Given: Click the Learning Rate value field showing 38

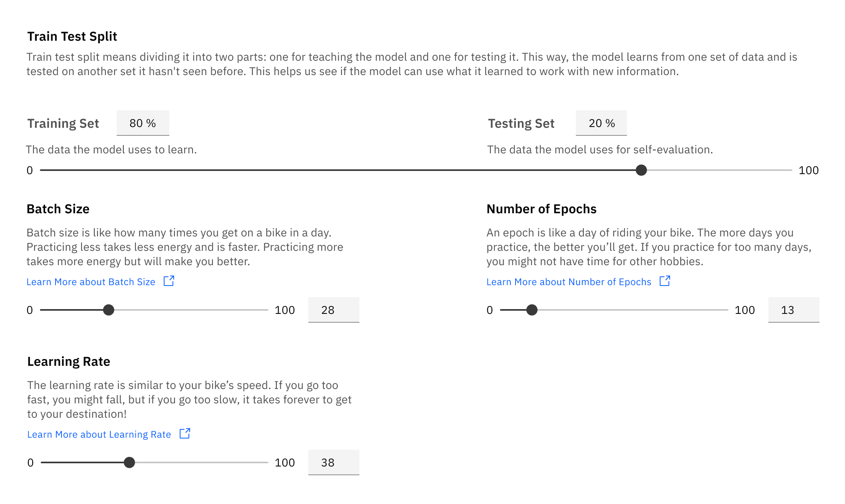Looking at the screenshot, I should 333,462.
